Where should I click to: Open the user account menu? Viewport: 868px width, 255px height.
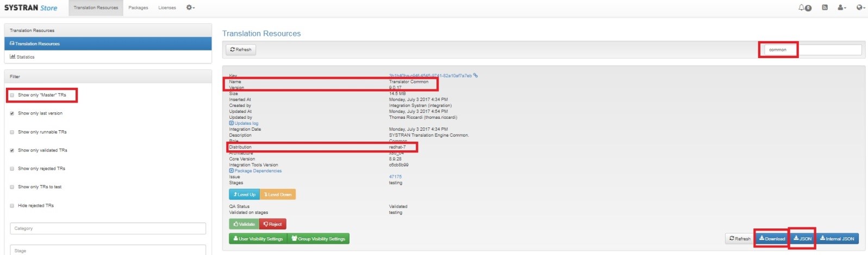point(842,8)
